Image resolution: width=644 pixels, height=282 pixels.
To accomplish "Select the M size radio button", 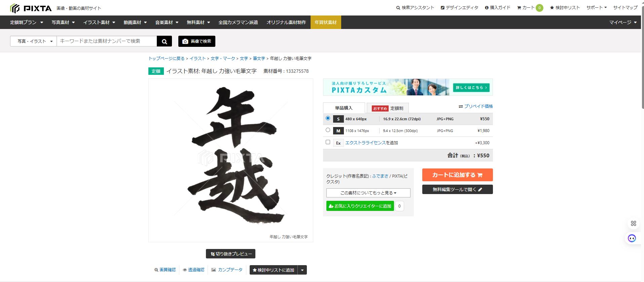I will click(x=328, y=130).
